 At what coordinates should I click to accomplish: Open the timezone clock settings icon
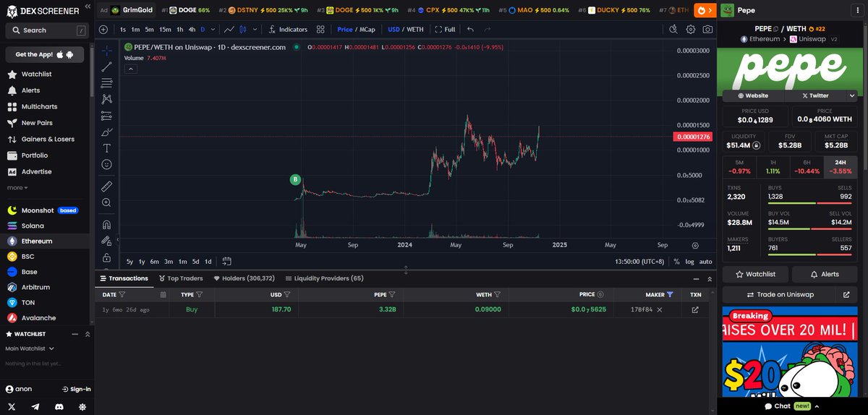pos(673,30)
